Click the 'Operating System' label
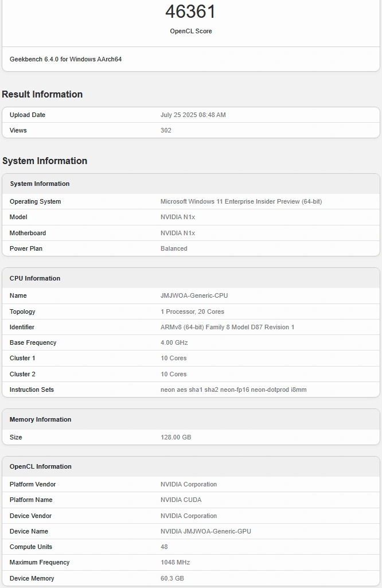The image size is (382, 588). (35, 201)
